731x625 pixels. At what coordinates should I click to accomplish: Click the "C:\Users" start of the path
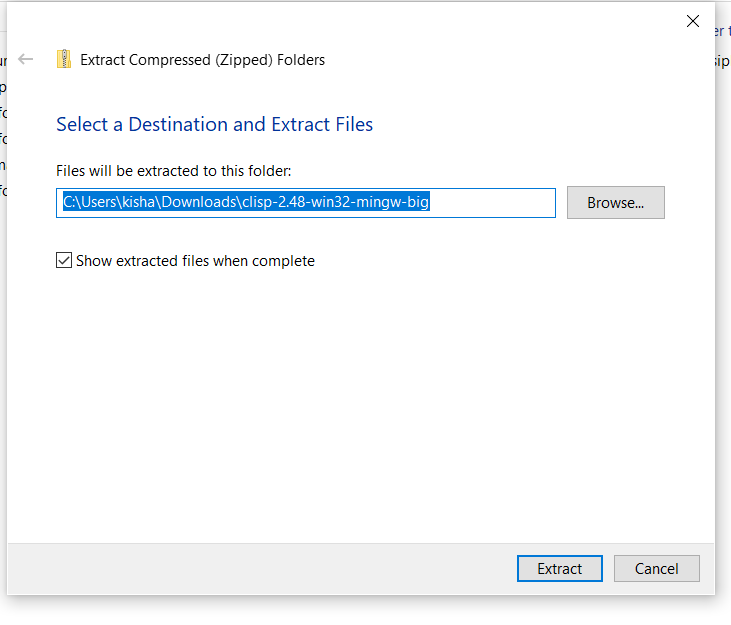(x=85, y=203)
